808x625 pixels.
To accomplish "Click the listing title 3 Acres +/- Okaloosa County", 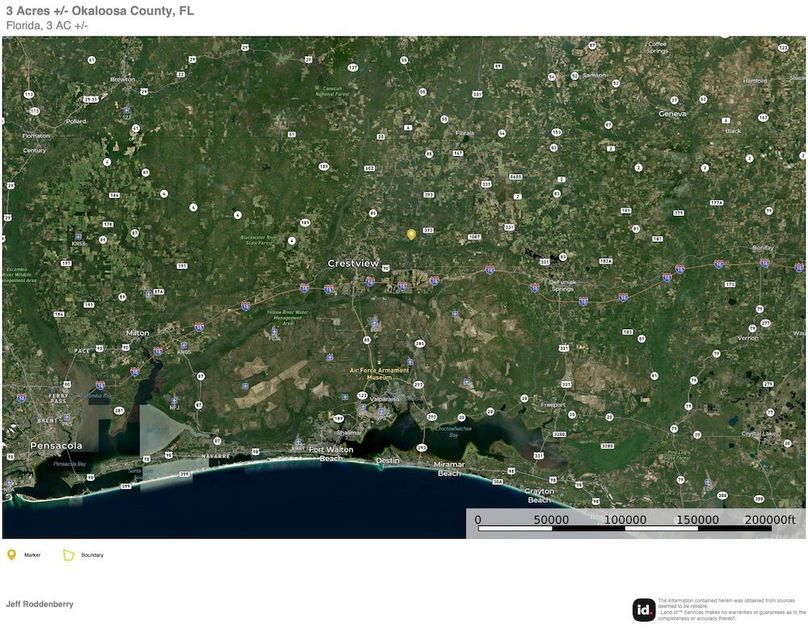I will pyautogui.click(x=100, y=12).
